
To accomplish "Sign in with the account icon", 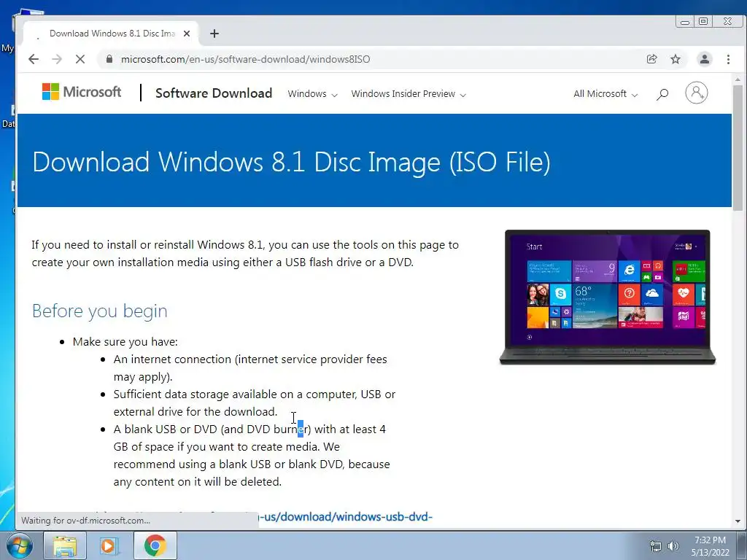I will (697, 93).
